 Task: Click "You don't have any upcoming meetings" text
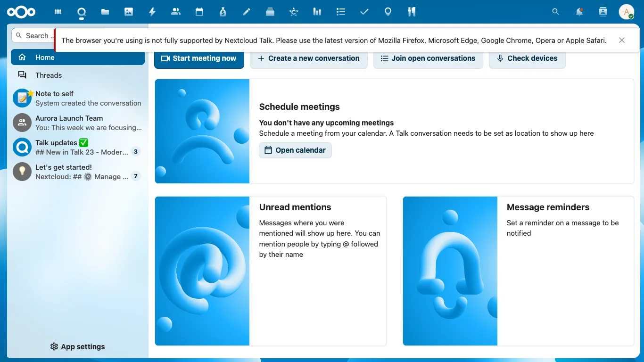pyautogui.click(x=326, y=123)
